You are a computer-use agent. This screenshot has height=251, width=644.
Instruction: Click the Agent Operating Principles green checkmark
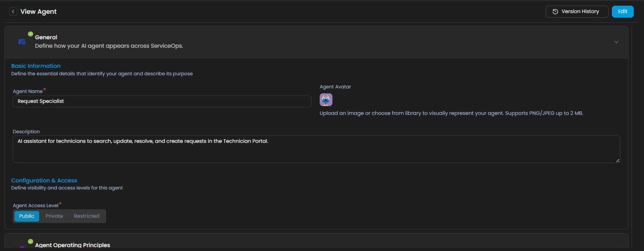tap(31, 241)
